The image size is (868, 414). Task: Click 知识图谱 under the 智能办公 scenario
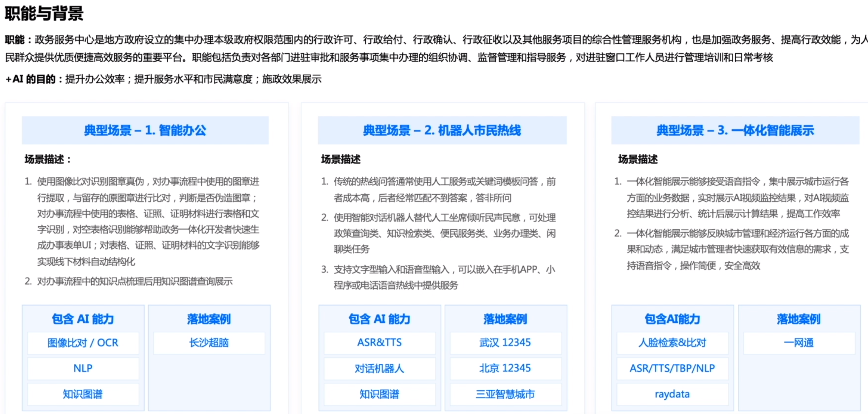point(83,394)
